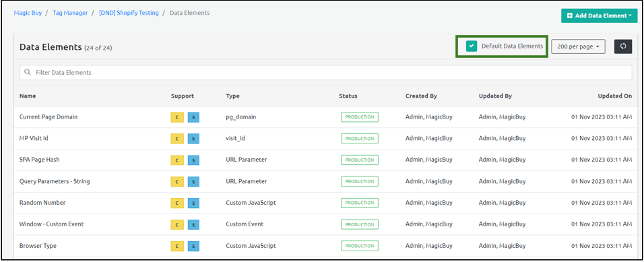Click the S badge for Window - Custom Event
Screen dimensions: 644x262
point(193,224)
